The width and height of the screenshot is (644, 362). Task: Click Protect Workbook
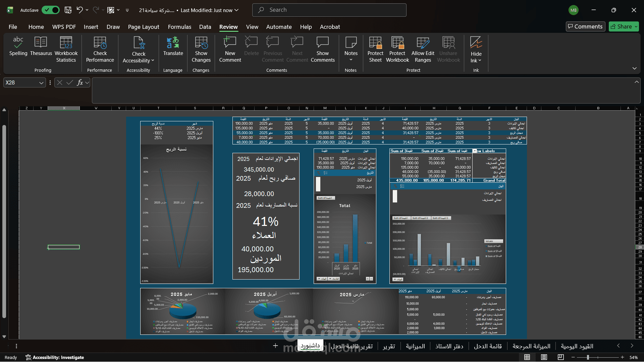tap(397, 50)
